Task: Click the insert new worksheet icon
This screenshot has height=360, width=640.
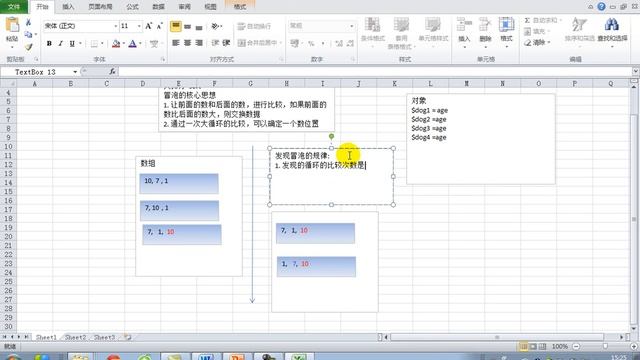Action: pos(128,338)
